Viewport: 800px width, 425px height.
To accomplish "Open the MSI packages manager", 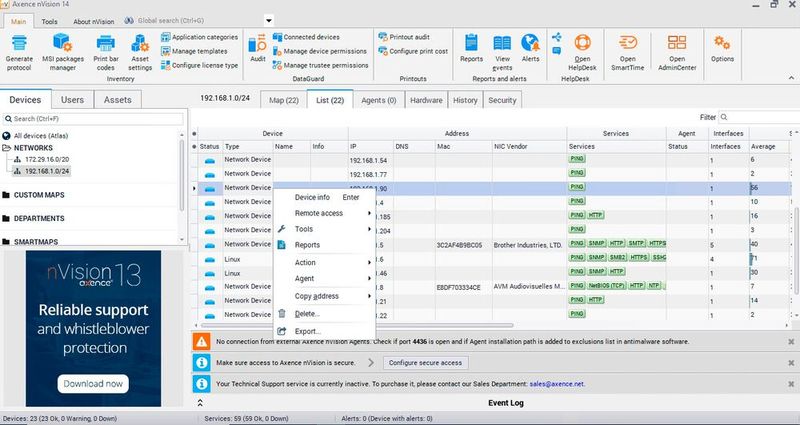I will (x=65, y=51).
